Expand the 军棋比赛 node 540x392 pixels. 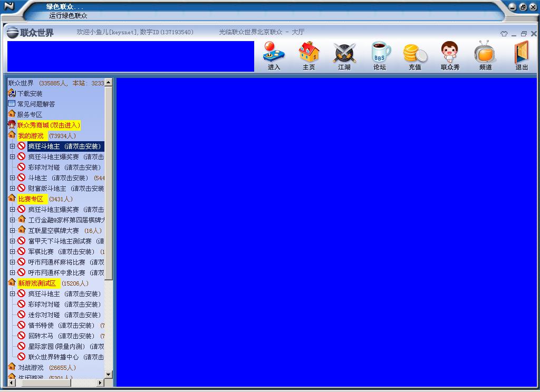pos(13,251)
